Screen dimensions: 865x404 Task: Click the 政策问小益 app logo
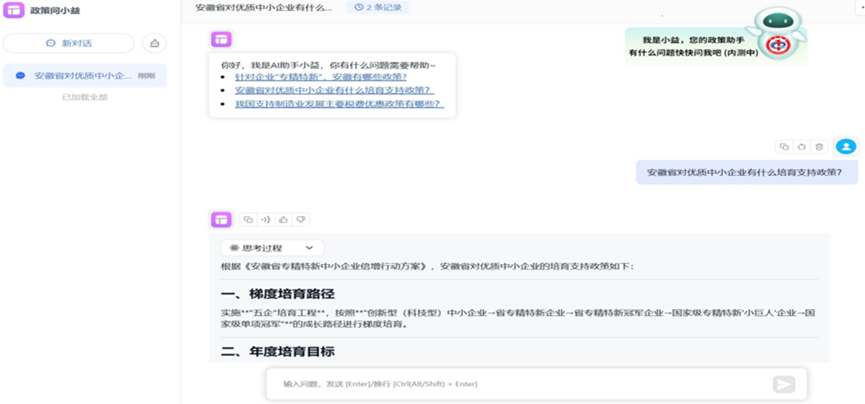coord(15,11)
